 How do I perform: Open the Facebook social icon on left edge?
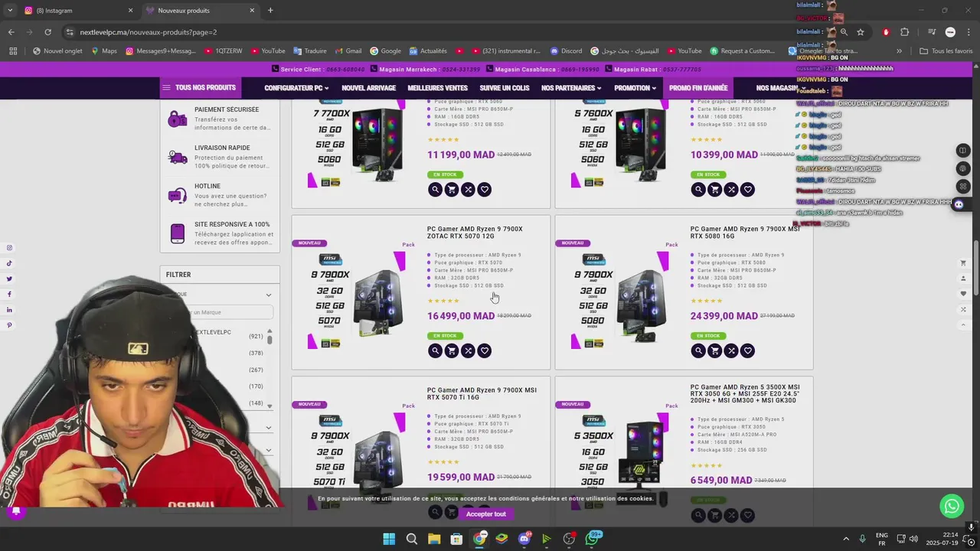click(9, 295)
